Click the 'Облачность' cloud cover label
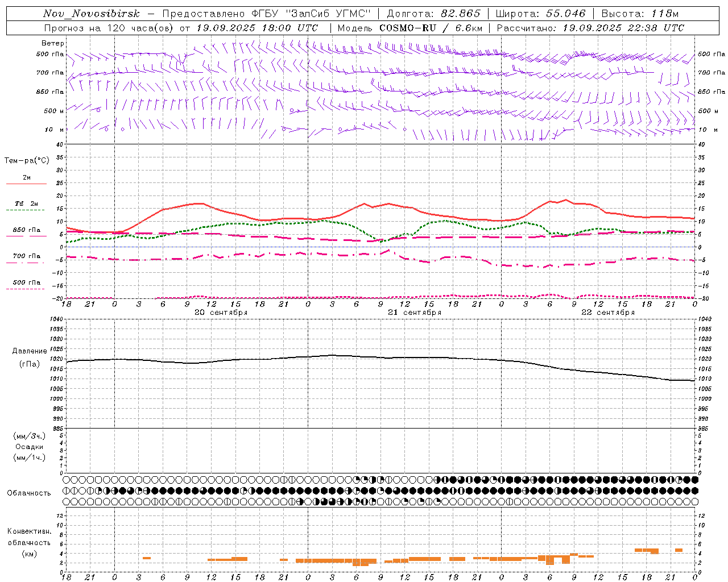728x582 pixels. [29, 493]
